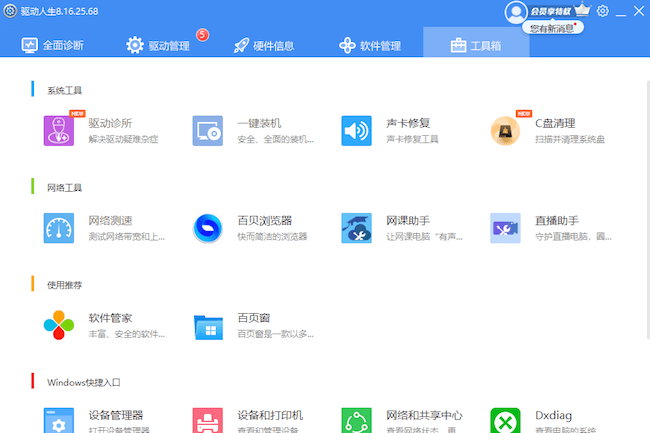The width and height of the screenshot is (650, 433).
Task: Click the 网络测速 title text
Action: pos(110,220)
